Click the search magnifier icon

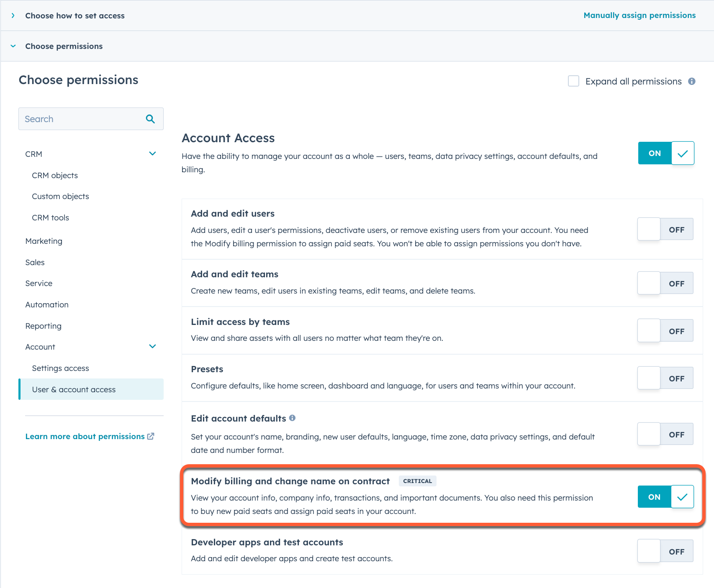(x=150, y=119)
